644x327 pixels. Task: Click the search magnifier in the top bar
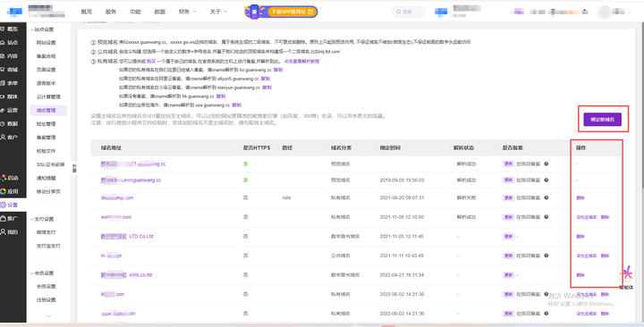point(398,12)
